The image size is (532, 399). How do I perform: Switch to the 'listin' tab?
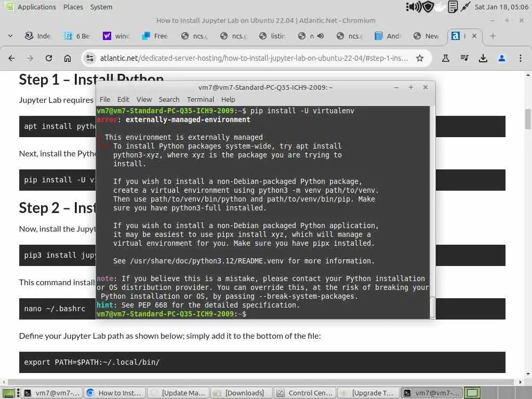[x=272, y=36]
